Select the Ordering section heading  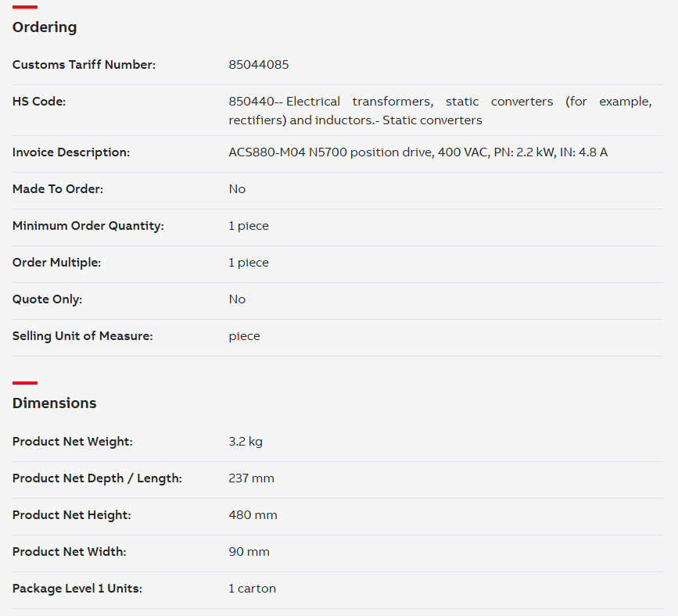click(x=45, y=27)
